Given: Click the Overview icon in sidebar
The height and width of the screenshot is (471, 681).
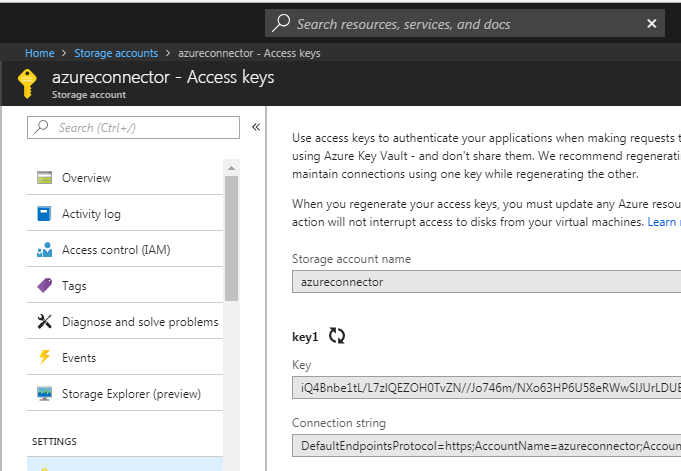Looking at the screenshot, I should pos(44,178).
